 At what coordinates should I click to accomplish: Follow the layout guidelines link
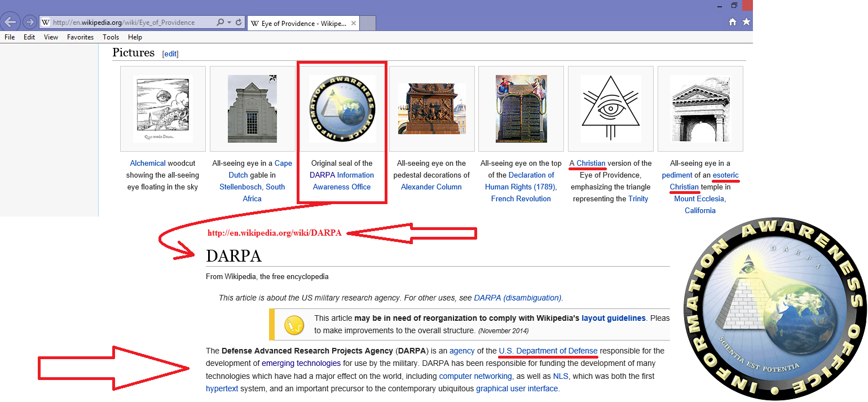tap(614, 318)
